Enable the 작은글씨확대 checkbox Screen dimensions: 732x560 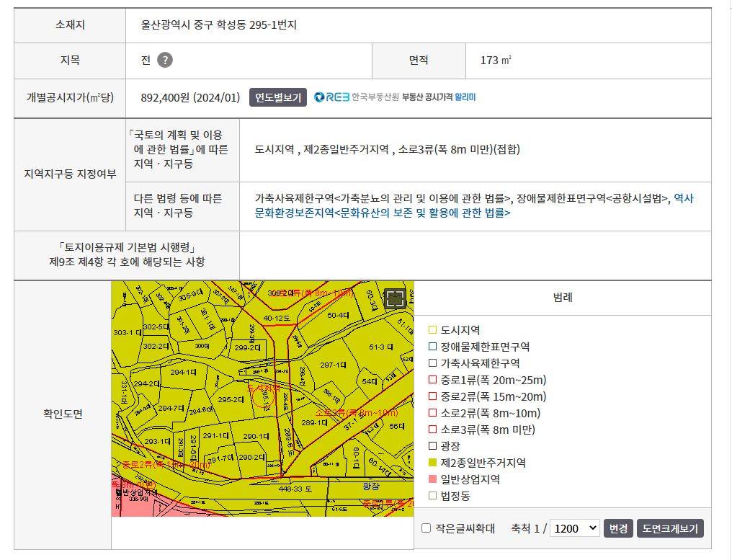pyautogui.click(x=426, y=528)
